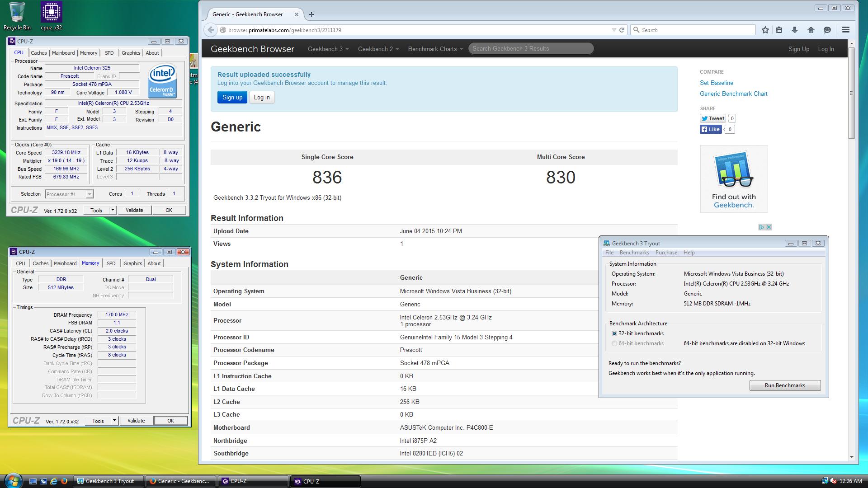Open Firefox downloads arrow
Viewport: 868px width, 488px height.
pyautogui.click(x=794, y=30)
